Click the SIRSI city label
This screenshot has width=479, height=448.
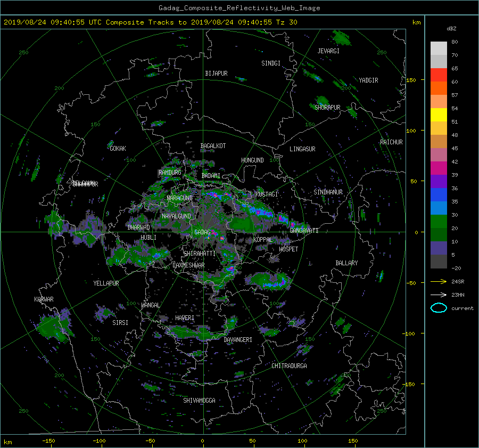click(120, 323)
